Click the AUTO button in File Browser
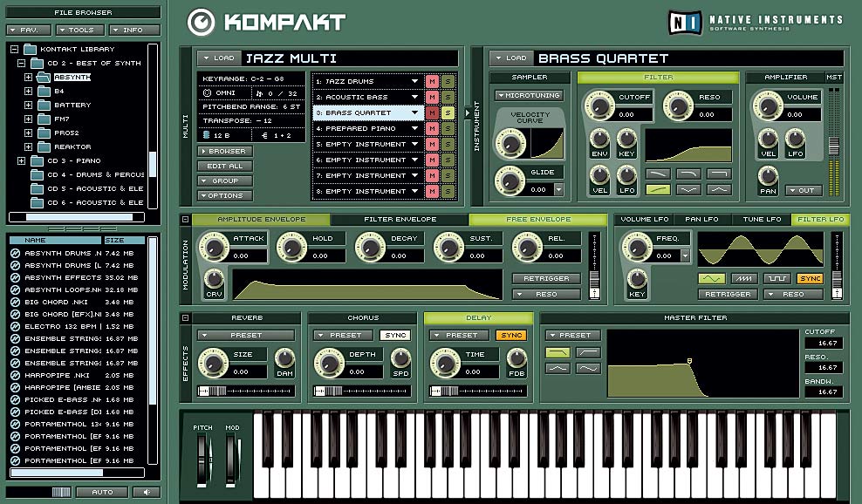This screenshot has height=504, width=862. click(102, 492)
